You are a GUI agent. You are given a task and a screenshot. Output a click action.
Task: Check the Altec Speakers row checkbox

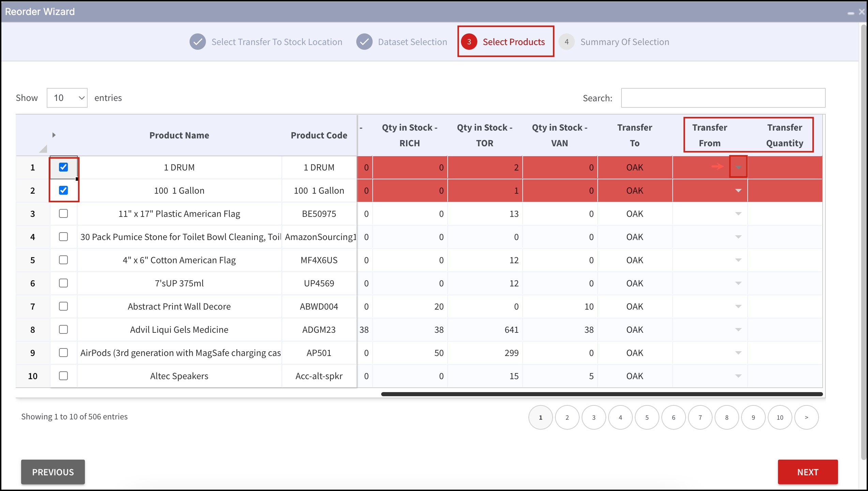click(63, 376)
